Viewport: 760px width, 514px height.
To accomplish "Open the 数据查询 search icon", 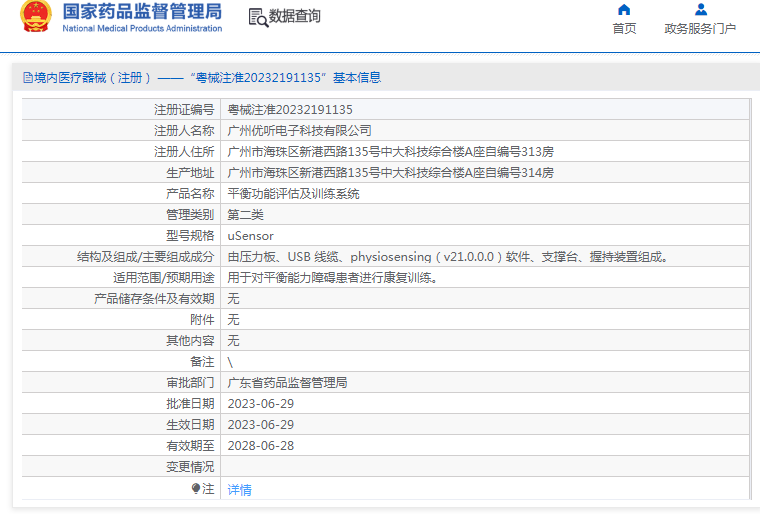I will click(x=258, y=17).
